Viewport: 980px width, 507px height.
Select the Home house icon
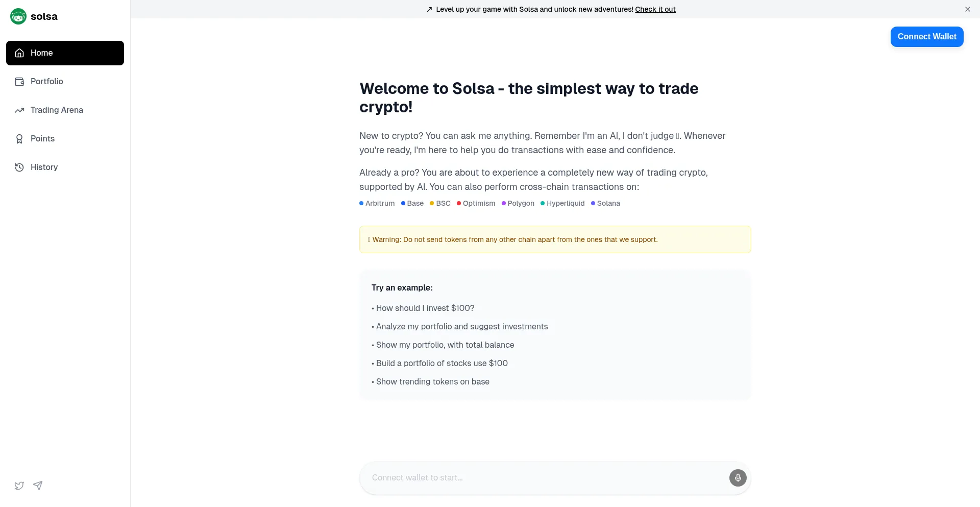click(19, 53)
